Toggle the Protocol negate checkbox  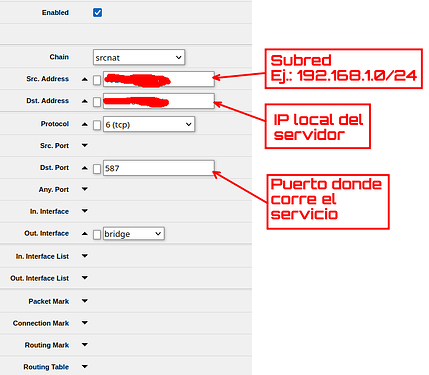point(97,125)
